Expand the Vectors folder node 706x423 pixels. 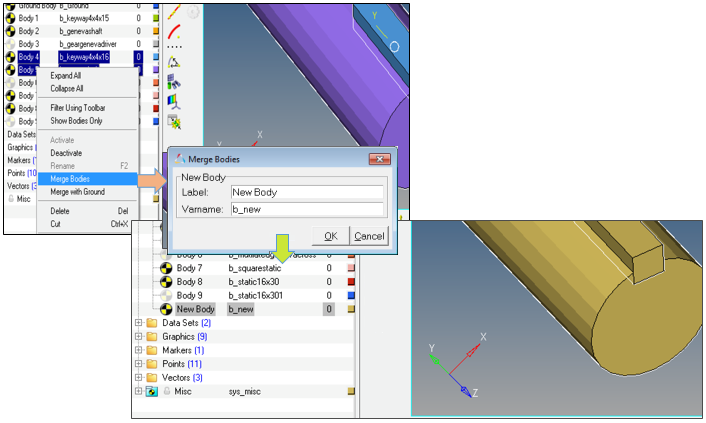[x=139, y=378]
